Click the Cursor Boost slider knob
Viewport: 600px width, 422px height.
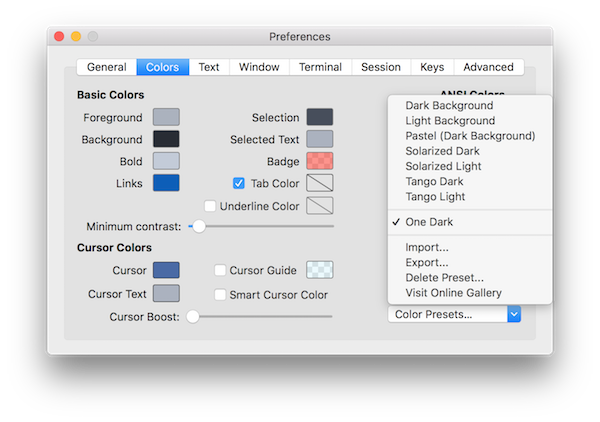[193, 316]
